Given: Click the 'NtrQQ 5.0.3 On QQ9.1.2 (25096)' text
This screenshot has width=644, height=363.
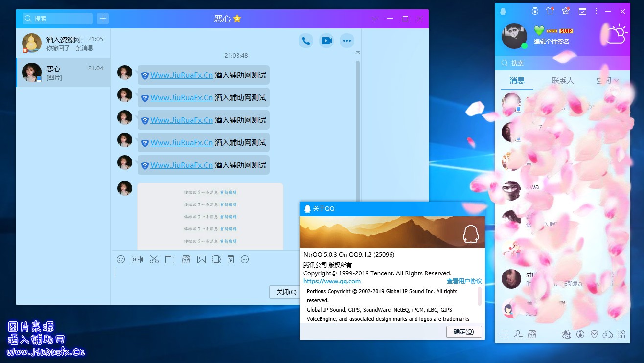Looking at the screenshot, I should [349, 255].
